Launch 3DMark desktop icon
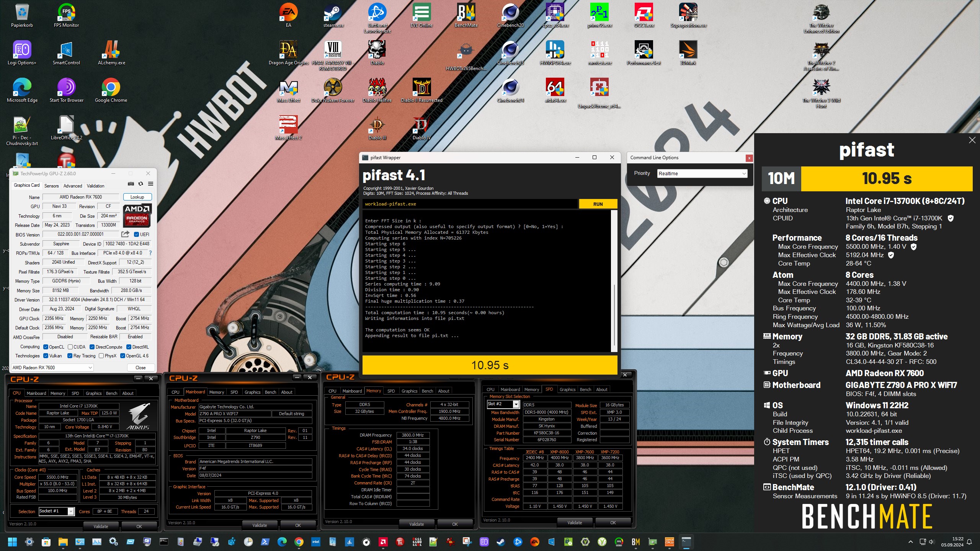Screen dimensions: 980x551 coord(688,53)
